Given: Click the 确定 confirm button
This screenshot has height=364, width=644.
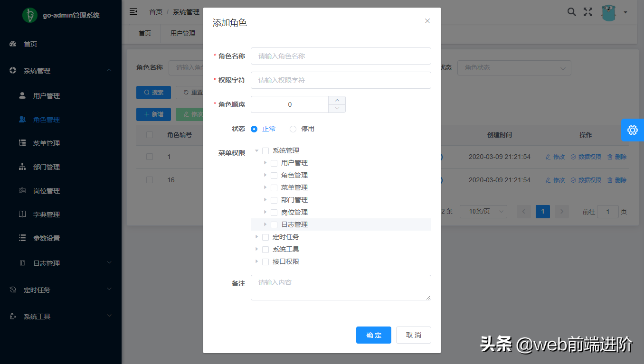Looking at the screenshot, I should click(373, 335).
